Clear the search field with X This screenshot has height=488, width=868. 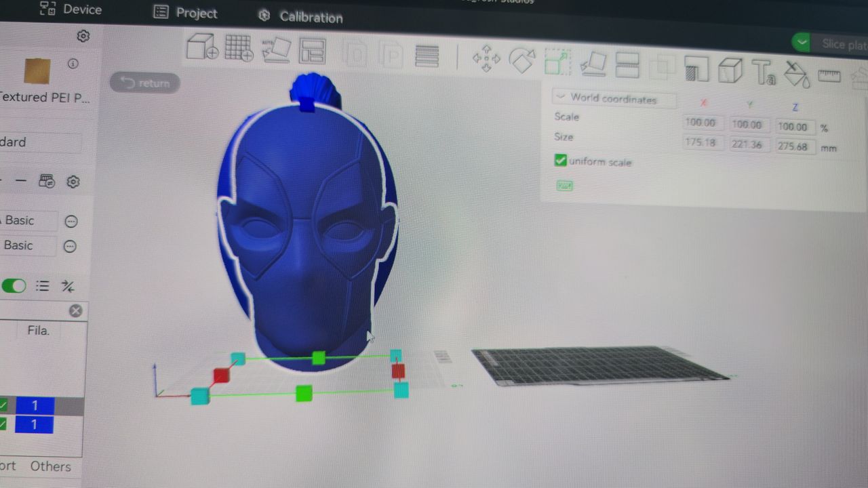76,310
